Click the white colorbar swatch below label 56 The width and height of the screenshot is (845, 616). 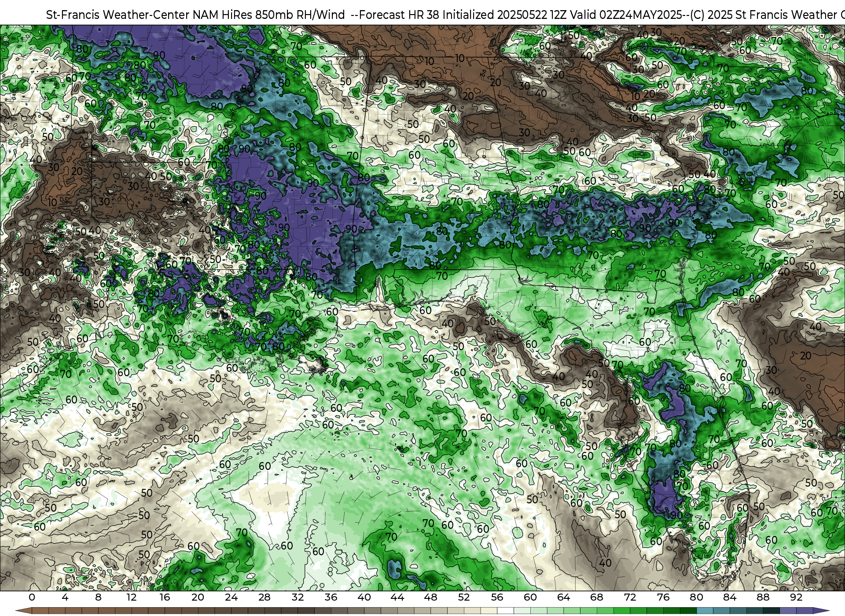click(505, 611)
